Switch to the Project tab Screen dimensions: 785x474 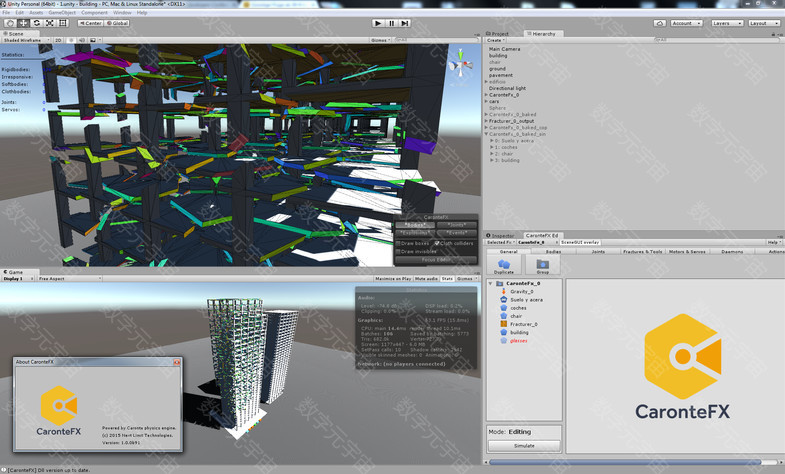click(497, 34)
